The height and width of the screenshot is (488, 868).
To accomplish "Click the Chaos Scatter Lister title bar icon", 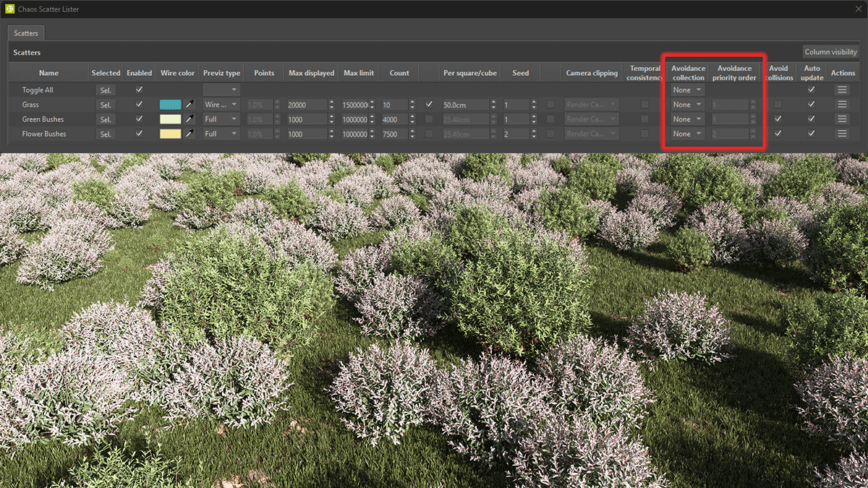I will [x=9, y=9].
